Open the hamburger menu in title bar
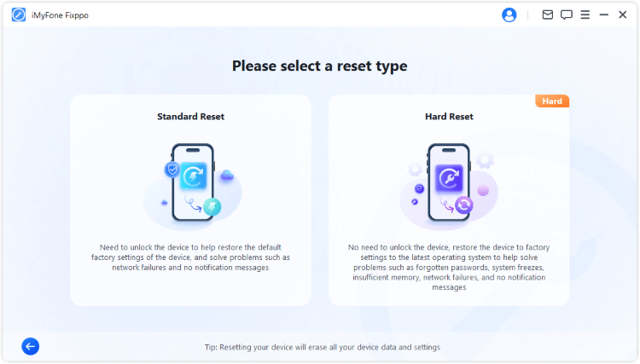Image resolution: width=640 pixels, height=364 pixels. pyautogui.click(x=585, y=14)
